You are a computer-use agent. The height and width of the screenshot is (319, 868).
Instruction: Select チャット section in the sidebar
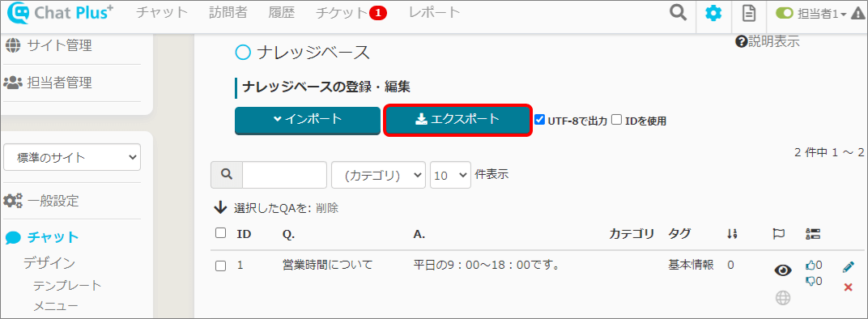(53, 237)
